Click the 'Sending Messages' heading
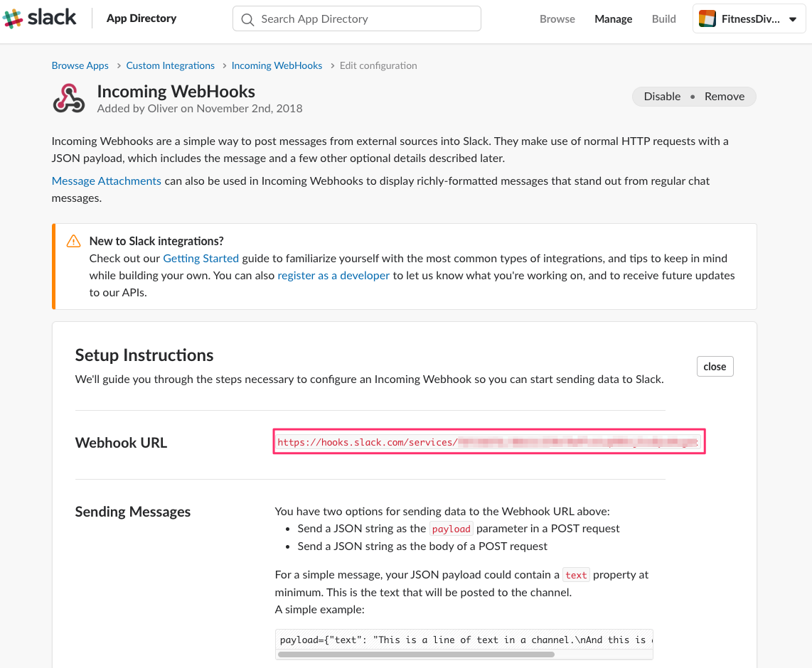 [x=132, y=512]
